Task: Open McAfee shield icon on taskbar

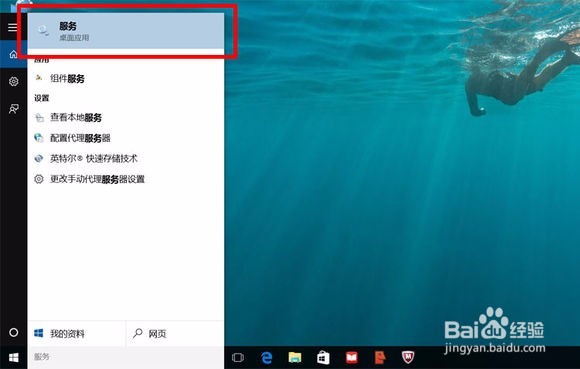Action: (408, 358)
